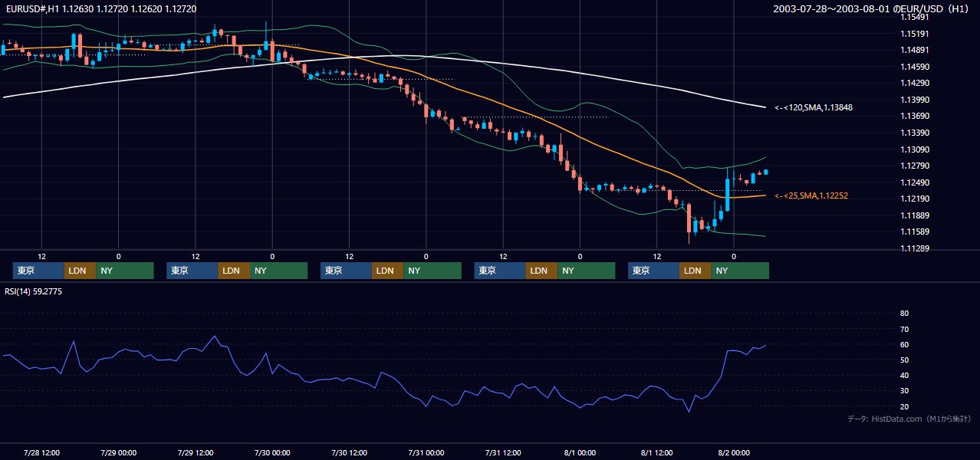Click price axis value 1.14290
Viewport: 980px width, 460px height.
tap(916, 83)
